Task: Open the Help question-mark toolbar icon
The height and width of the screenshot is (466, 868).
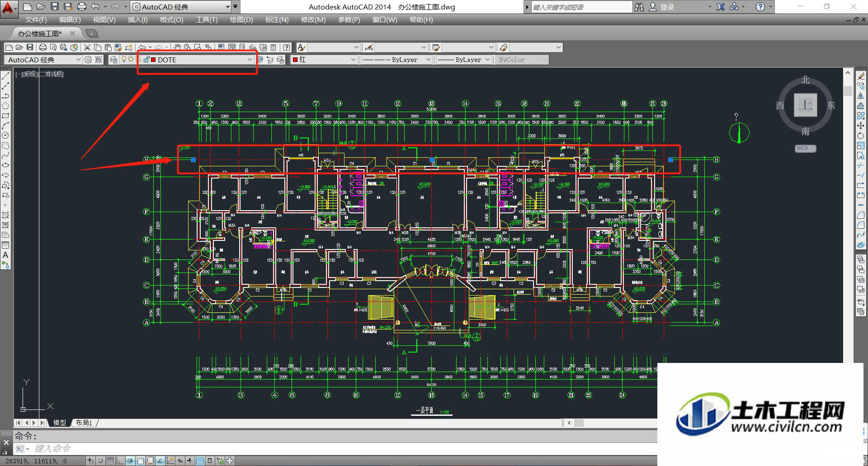Action: [x=286, y=47]
